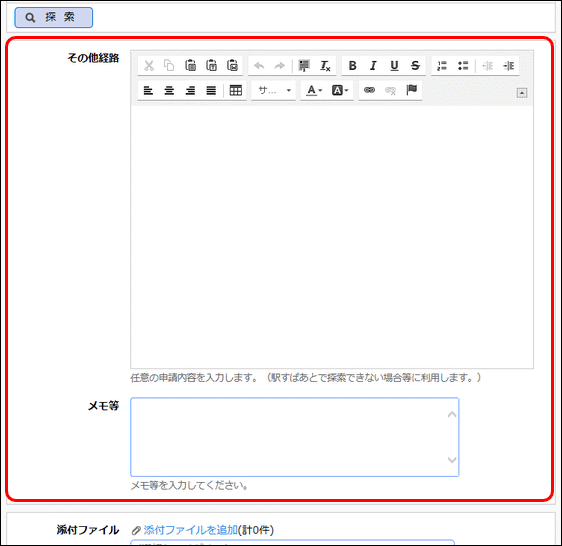Insert an anchor with flag icon

point(411,90)
